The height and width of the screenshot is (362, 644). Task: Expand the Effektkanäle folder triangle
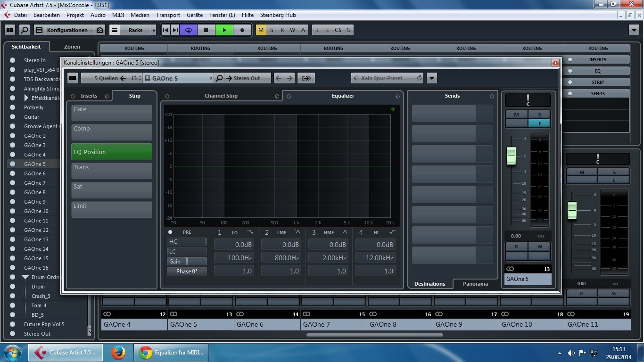click(26, 98)
